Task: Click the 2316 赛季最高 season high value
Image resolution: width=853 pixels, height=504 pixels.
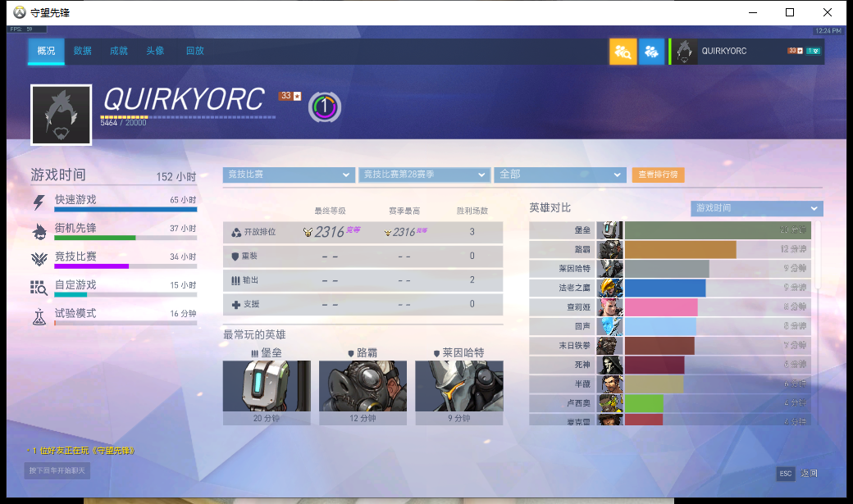Action: coord(405,232)
